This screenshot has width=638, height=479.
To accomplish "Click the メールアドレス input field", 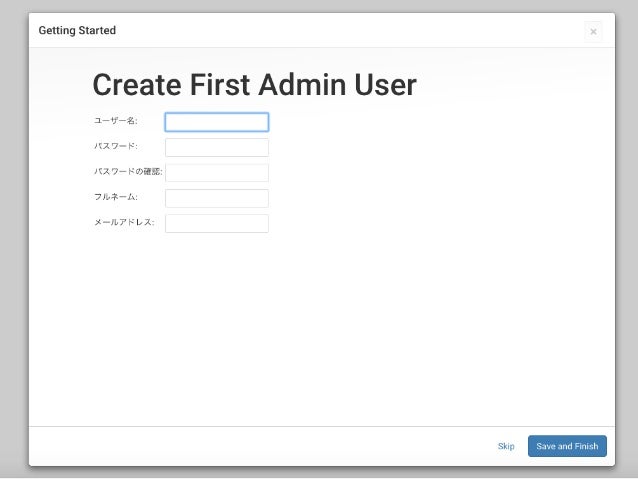I will tap(216, 223).
